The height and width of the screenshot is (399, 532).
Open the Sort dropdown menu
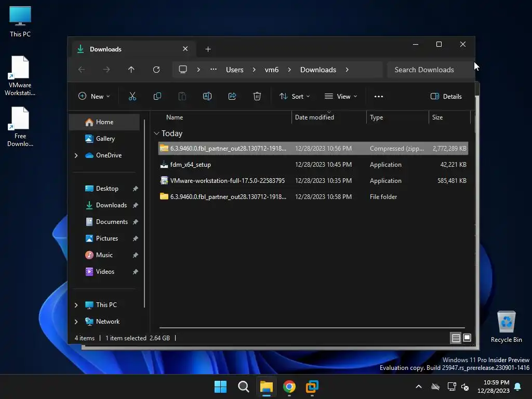coord(295,96)
